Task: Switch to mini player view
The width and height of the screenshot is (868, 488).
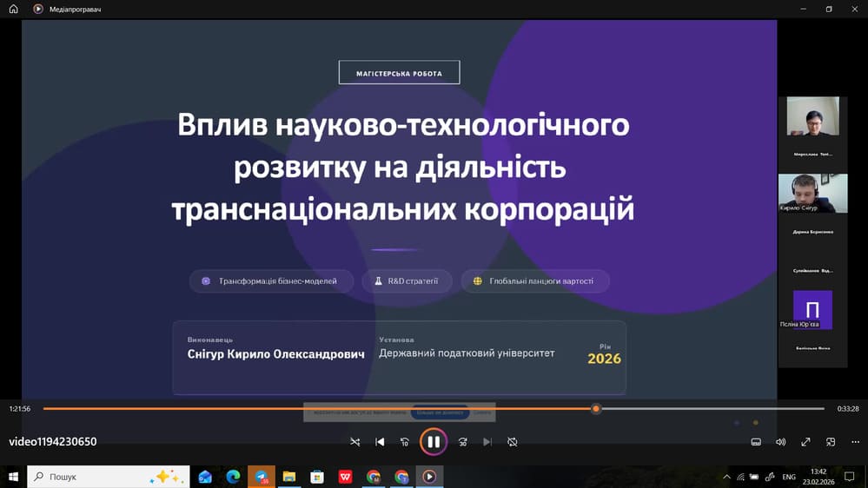Action: [831, 442]
